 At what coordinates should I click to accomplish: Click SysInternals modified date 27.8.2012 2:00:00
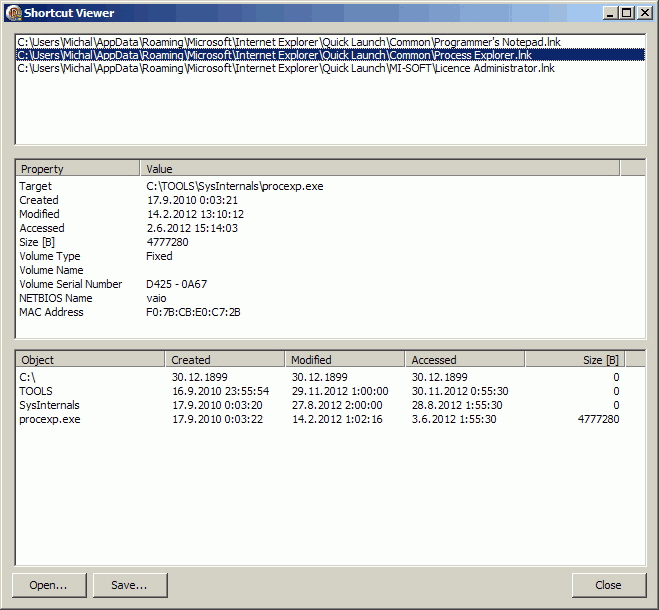tap(337, 405)
